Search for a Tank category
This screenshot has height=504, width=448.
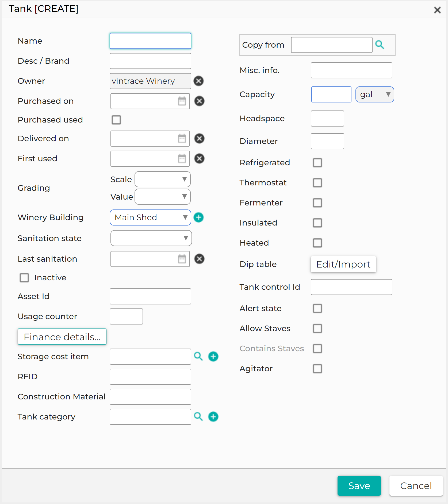[198, 417]
